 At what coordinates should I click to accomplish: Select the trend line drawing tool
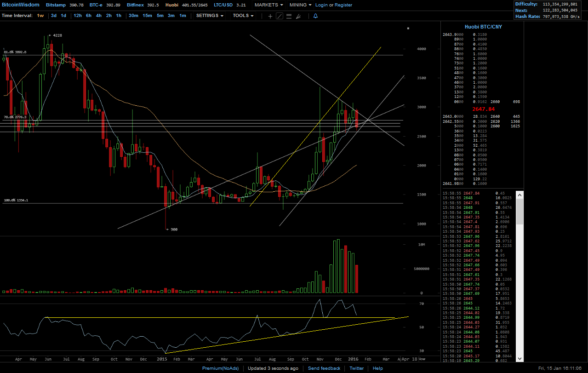(279, 16)
